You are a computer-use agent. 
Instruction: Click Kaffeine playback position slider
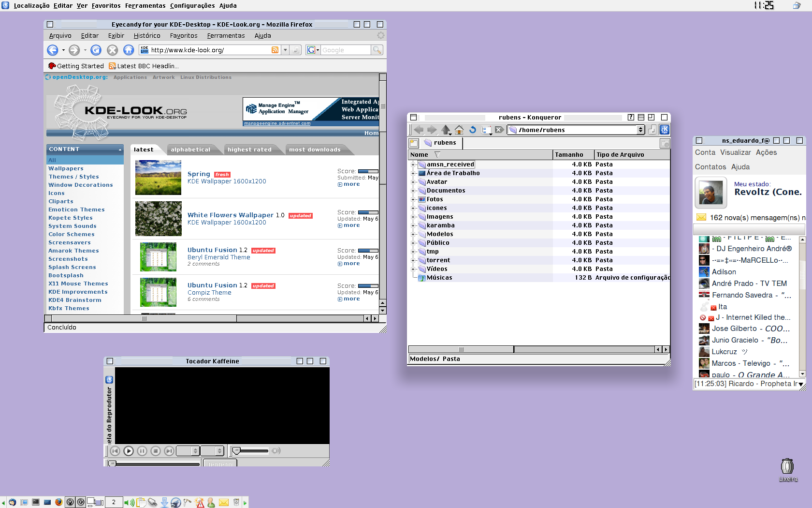[x=154, y=463]
